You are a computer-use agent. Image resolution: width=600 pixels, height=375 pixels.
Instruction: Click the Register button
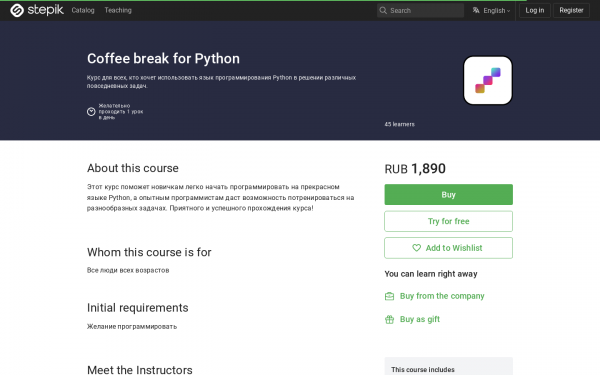tap(571, 10)
